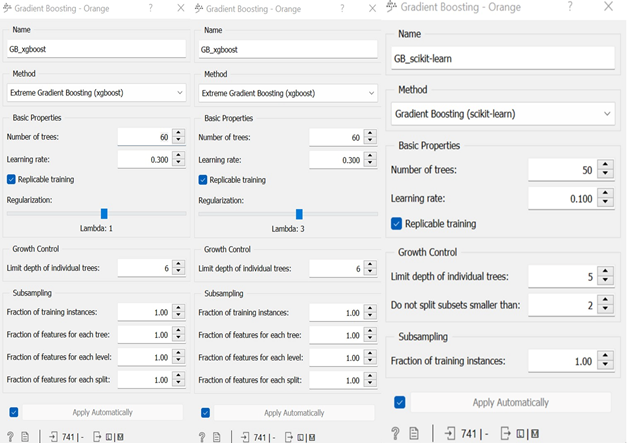Toggle the Apply Automatically checkbox in Lambda 1 window
Image resolution: width=627 pixels, height=443 pixels.
(13, 412)
